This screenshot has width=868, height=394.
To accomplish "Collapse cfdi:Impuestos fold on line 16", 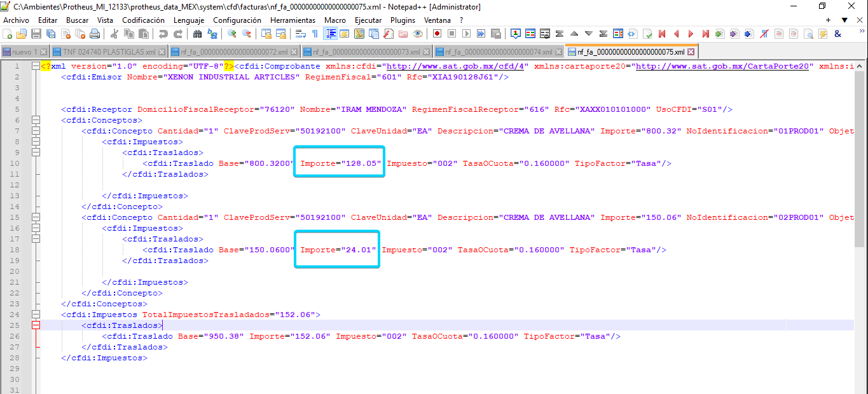I will (36, 228).
